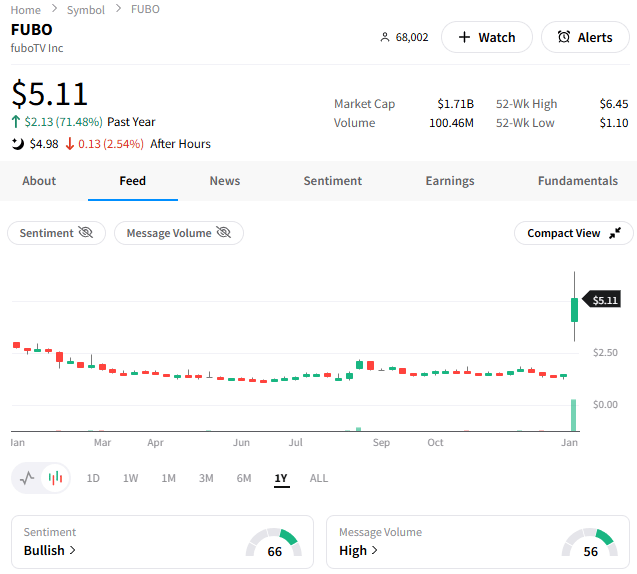Open the Feed tab

(132, 181)
